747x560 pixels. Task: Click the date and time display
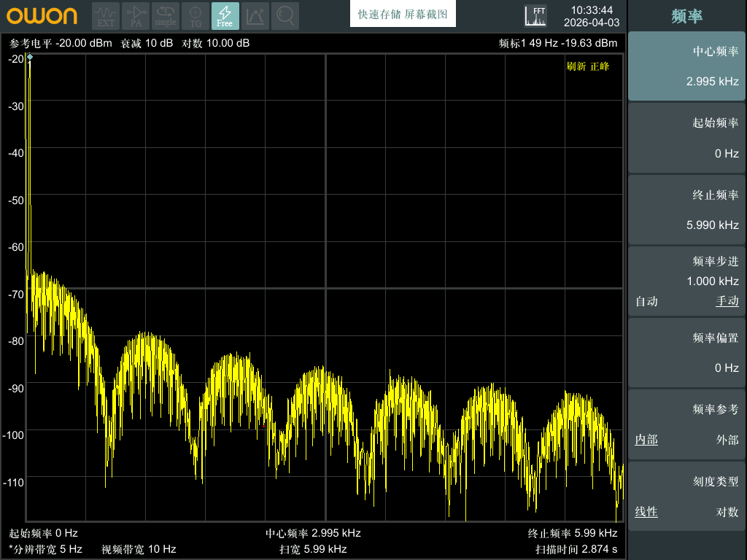[592, 16]
